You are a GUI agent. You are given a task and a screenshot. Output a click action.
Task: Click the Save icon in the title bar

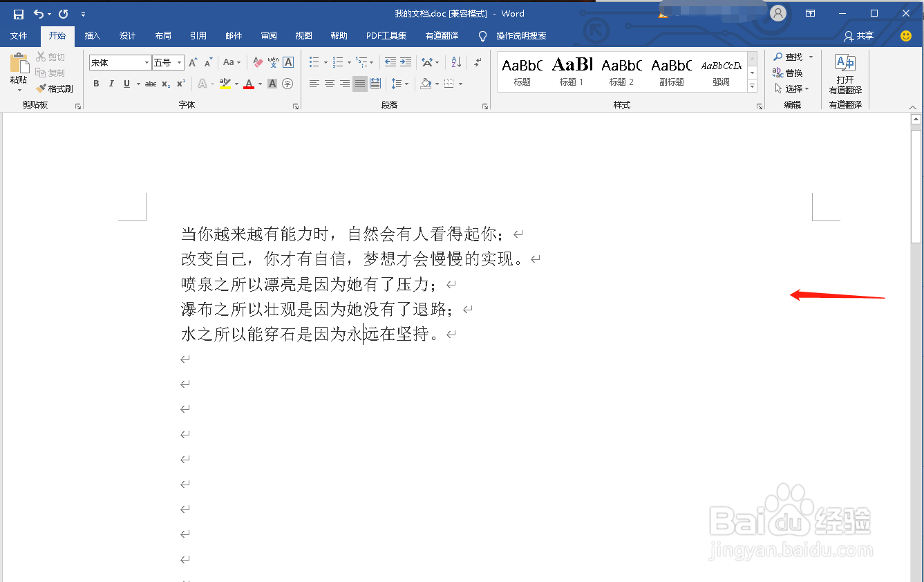(19, 14)
